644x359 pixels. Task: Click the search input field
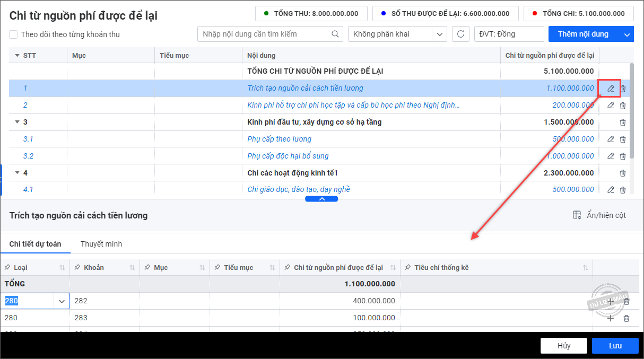coord(265,34)
